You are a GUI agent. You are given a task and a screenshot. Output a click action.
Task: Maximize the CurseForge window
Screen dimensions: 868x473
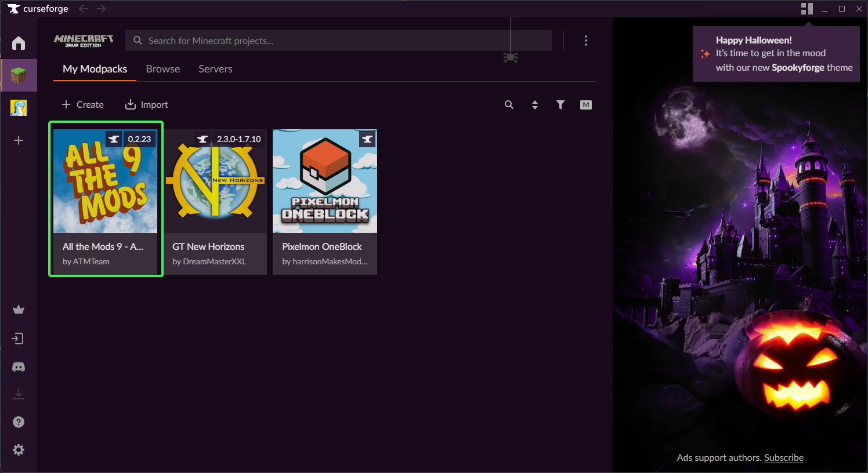tap(842, 9)
